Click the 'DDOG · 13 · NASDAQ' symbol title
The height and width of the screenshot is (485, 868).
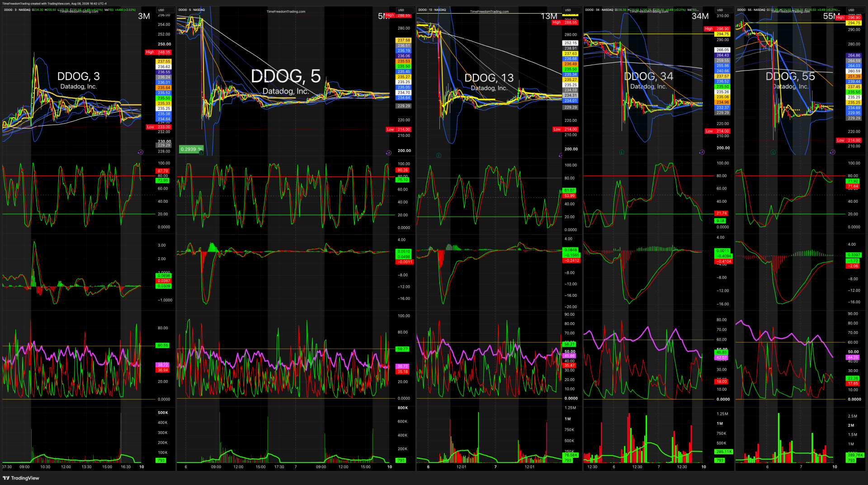point(432,10)
